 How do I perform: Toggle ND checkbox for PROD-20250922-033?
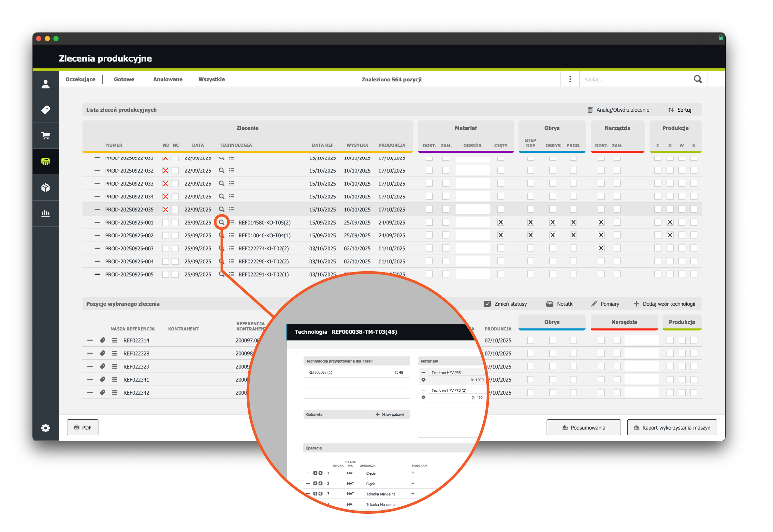(x=166, y=183)
